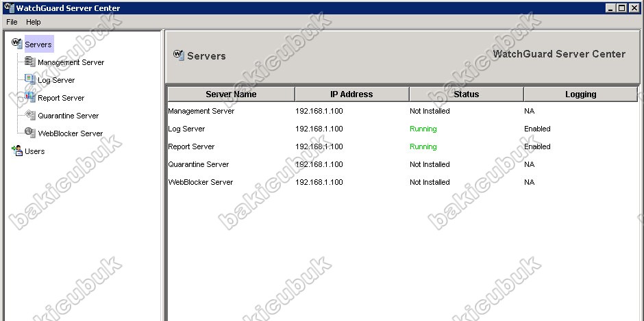Viewport: 644px width, 321px height.
Task: Click WebBlocker Server's IP address cell
Action: 319,182
